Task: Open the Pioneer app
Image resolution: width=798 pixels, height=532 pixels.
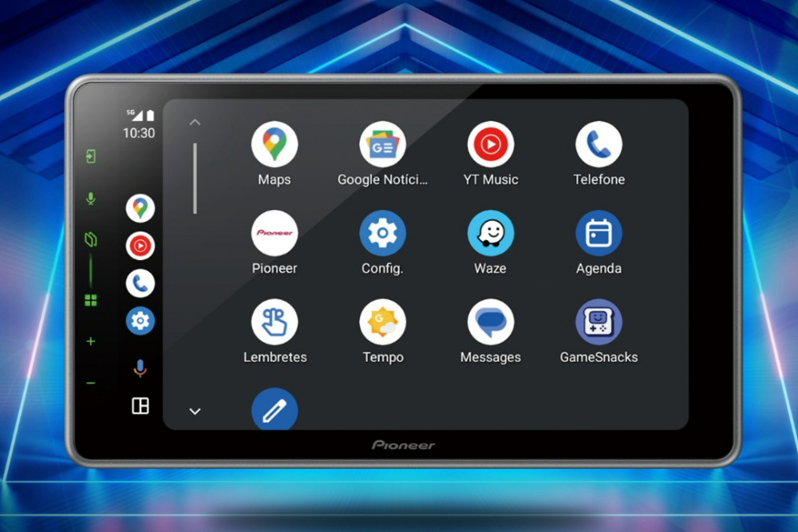Action: click(275, 233)
